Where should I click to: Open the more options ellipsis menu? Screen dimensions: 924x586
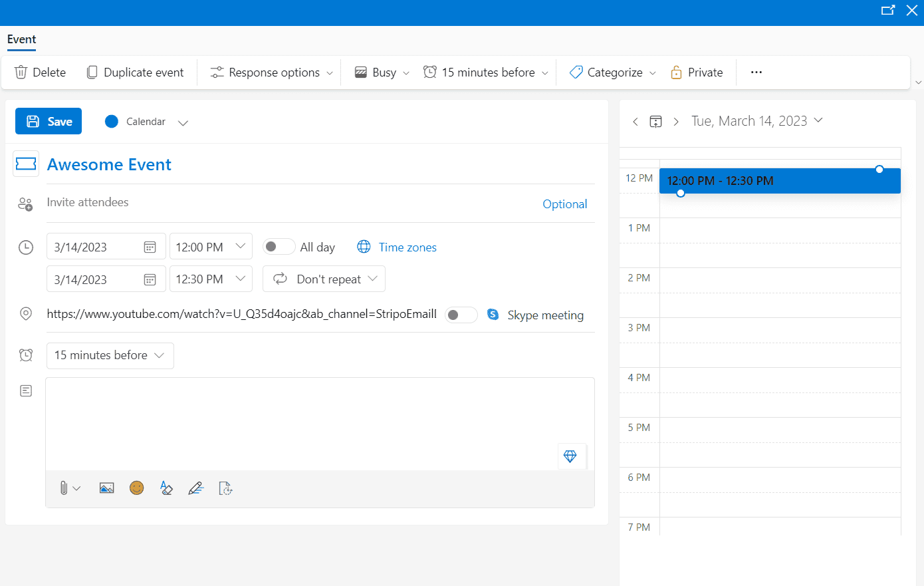coord(756,72)
